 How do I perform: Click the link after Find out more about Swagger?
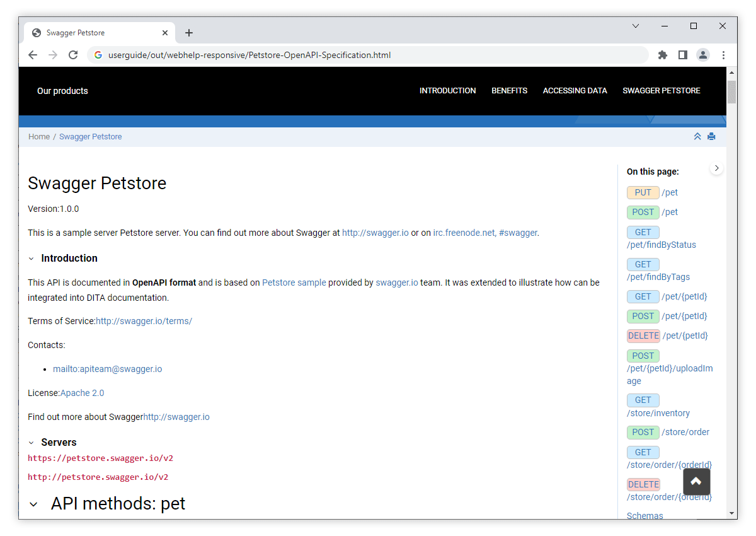click(x=176, y=417)
